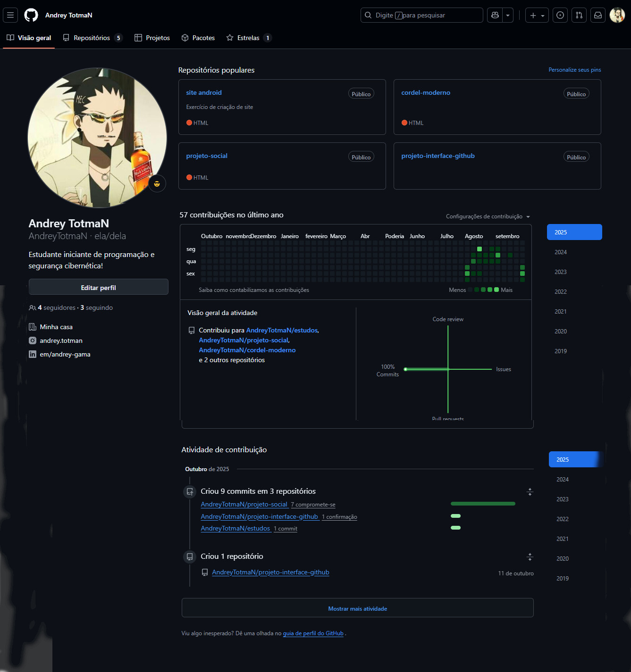Image resolution: width=631 pixels, height=672 pixels.
Task: Click the sunglasses status emoji on the avatar
Action: 157,183
